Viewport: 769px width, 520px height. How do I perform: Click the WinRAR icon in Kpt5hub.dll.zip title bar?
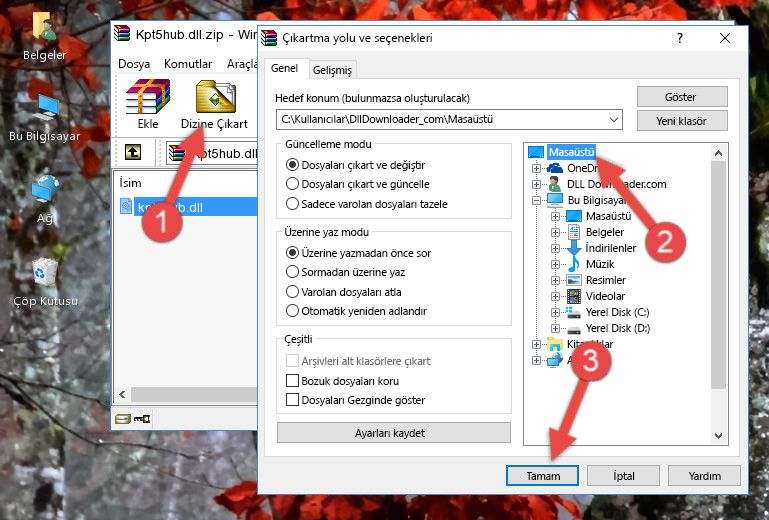click(x=122, y=34)
